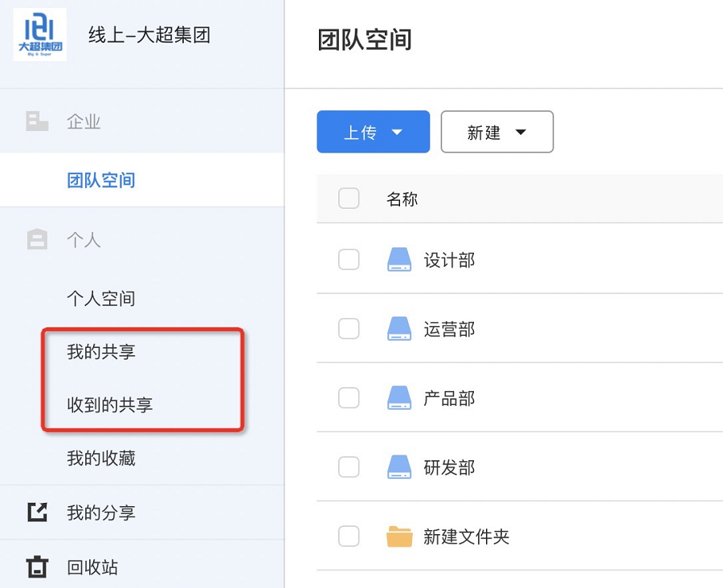Click the 企业 building icon
Image resolution: width=723 pixels, height=588 pixels.
pyautogui.click(x=37, y=121)
